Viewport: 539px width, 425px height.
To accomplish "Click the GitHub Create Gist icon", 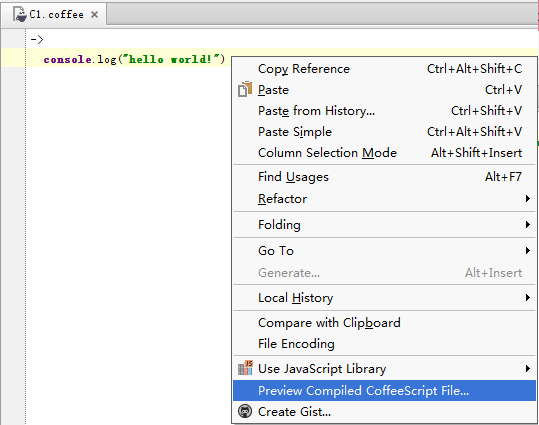I will 245,411.
